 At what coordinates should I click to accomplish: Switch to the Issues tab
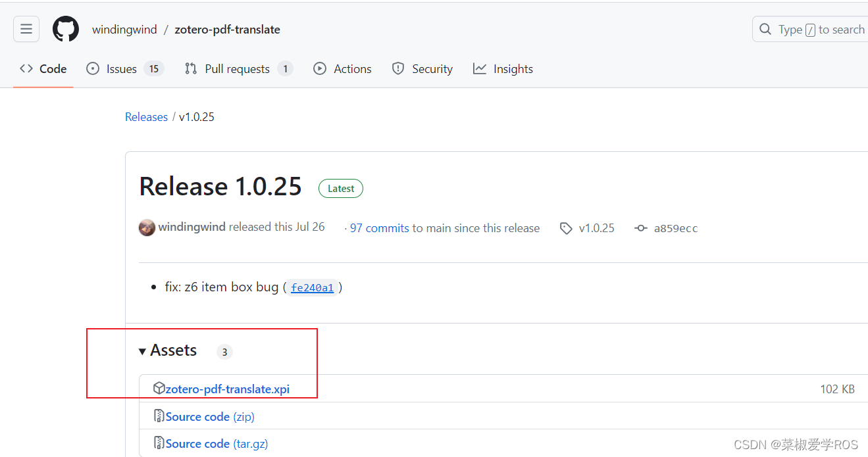(125, 69)
